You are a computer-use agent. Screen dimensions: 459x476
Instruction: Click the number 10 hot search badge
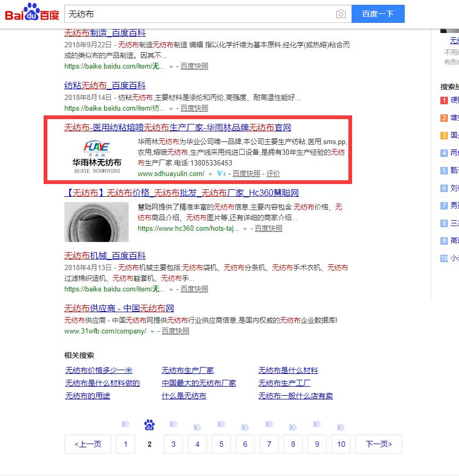(444, 258)
